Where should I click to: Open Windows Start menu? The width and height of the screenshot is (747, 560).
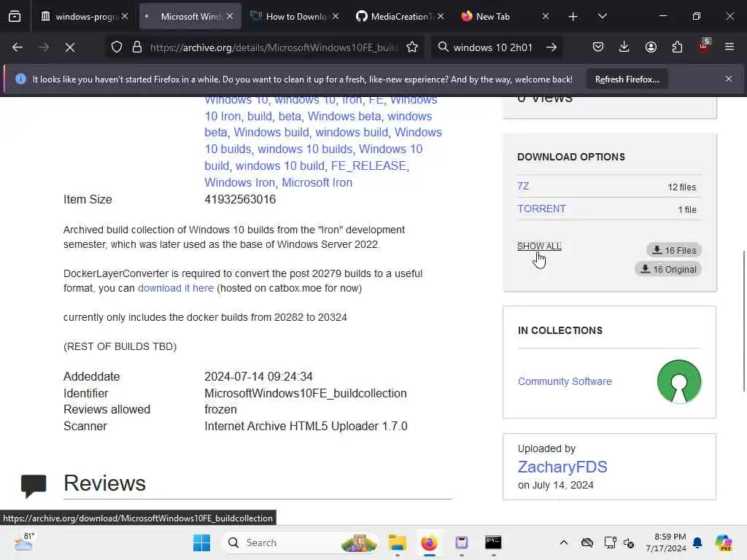click(201, 542)
